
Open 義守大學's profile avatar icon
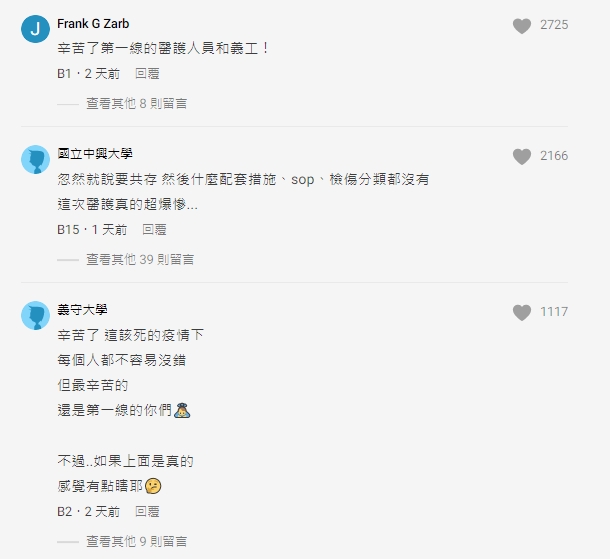click(x=35, y=315)
